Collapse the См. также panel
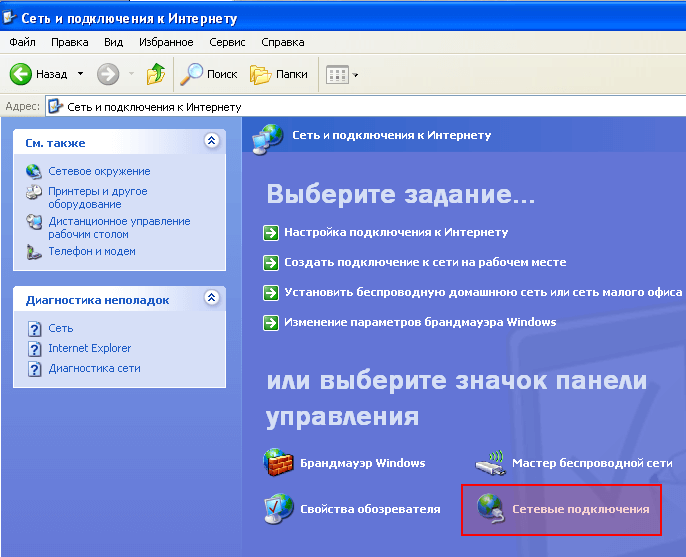This screenshot has height=557, width=686. (210, 142)
